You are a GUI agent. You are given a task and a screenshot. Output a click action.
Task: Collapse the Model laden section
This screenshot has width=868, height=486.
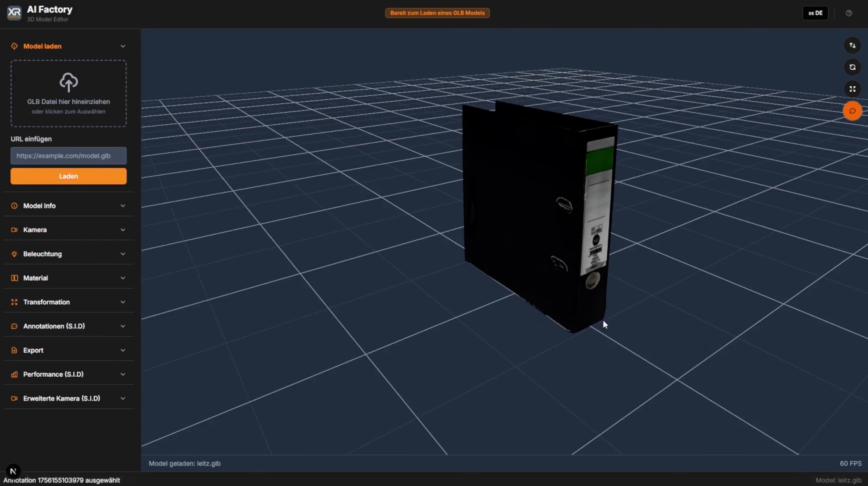click(123, 46)
